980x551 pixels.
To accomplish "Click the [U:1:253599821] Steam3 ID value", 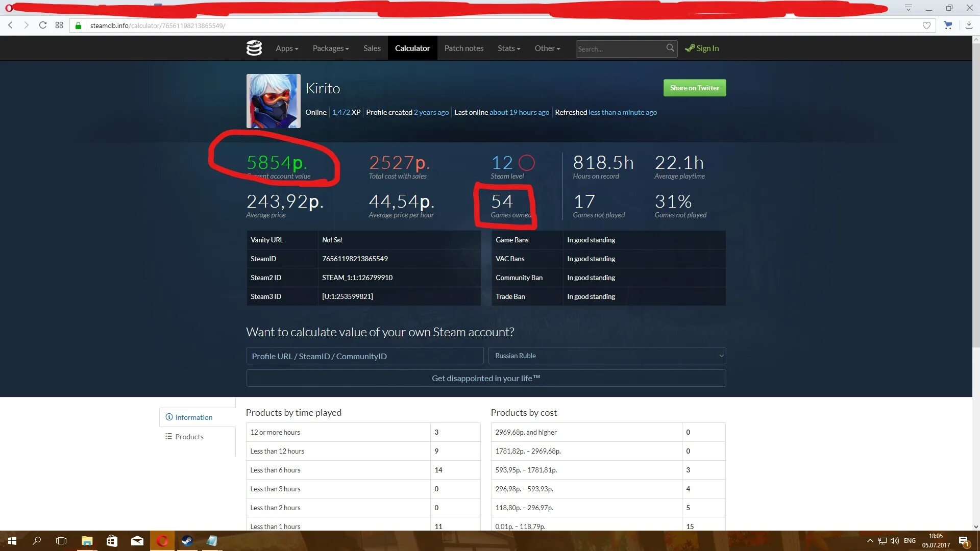I will [348, 296].
